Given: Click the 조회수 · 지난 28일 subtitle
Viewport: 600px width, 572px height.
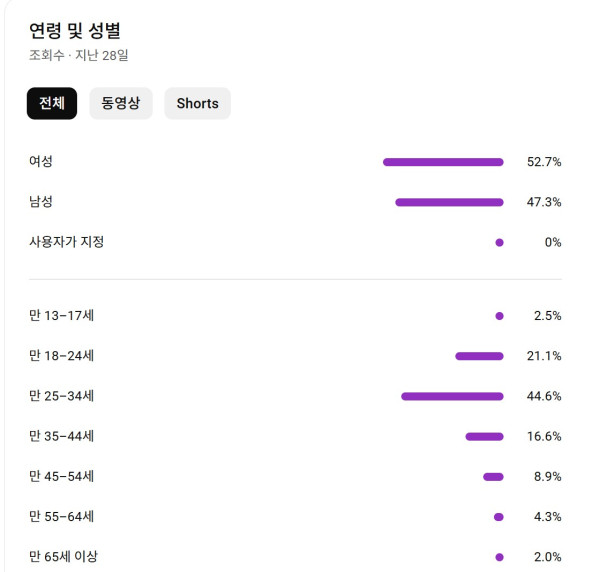Looking at the screenshot, I should [79, 56].
